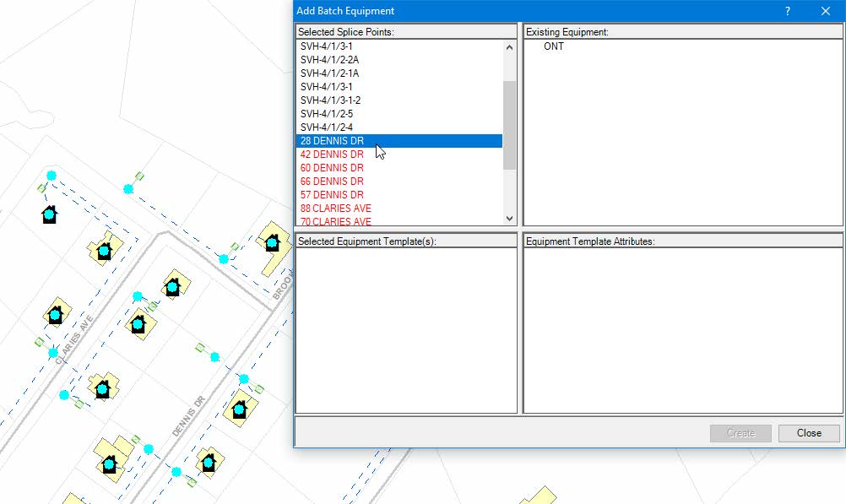Click the CLARIES AVE street label
This screenshot has width=846, height=504.
[74, 339]
